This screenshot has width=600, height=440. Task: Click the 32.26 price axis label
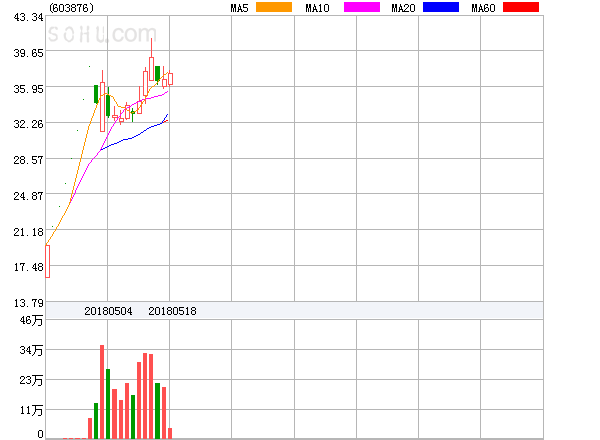[28, 124]
